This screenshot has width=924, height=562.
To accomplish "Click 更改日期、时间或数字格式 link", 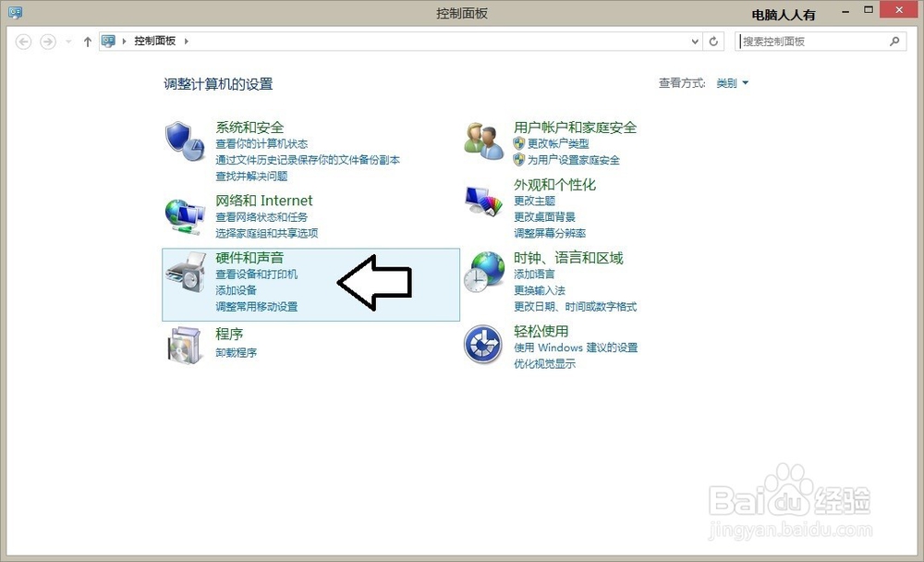I will coord(575,307).
